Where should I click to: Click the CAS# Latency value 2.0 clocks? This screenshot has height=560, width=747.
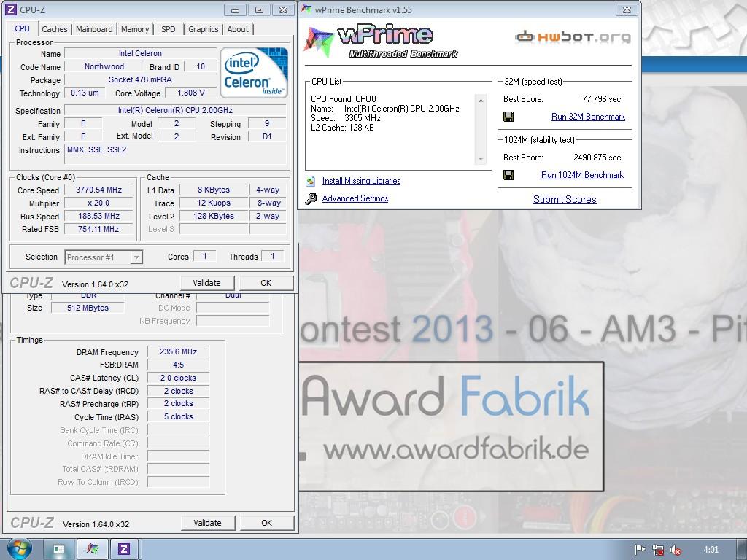pyautogui.click(x=178, y=378)
